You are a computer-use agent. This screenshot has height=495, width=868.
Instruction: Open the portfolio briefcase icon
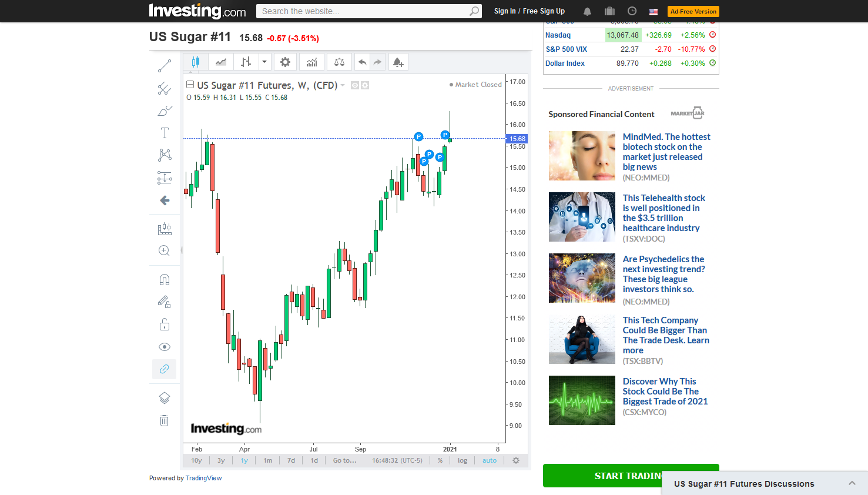pyautogui.click(x=609, y=11)
